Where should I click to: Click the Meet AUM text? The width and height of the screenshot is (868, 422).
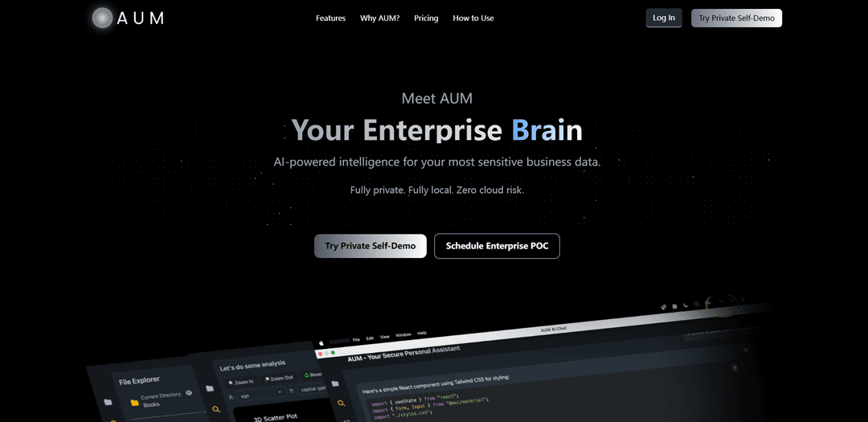[436, 99]
